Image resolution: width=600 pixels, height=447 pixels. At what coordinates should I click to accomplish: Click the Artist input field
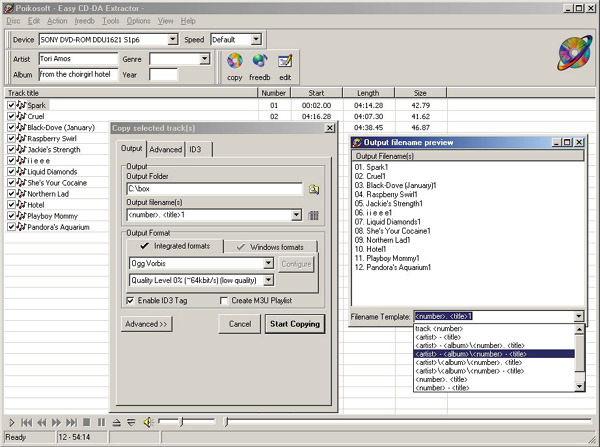[78, 59]
